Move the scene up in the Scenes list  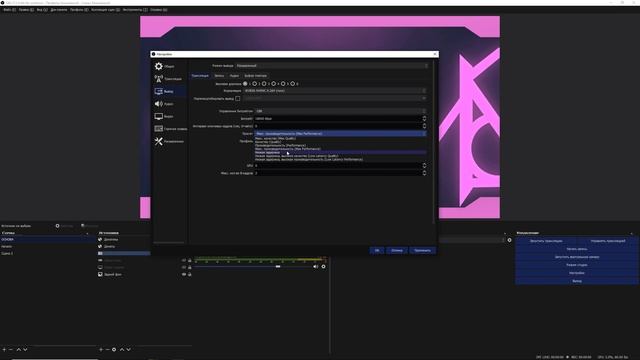pyautogui.click(x=18, y=349)
